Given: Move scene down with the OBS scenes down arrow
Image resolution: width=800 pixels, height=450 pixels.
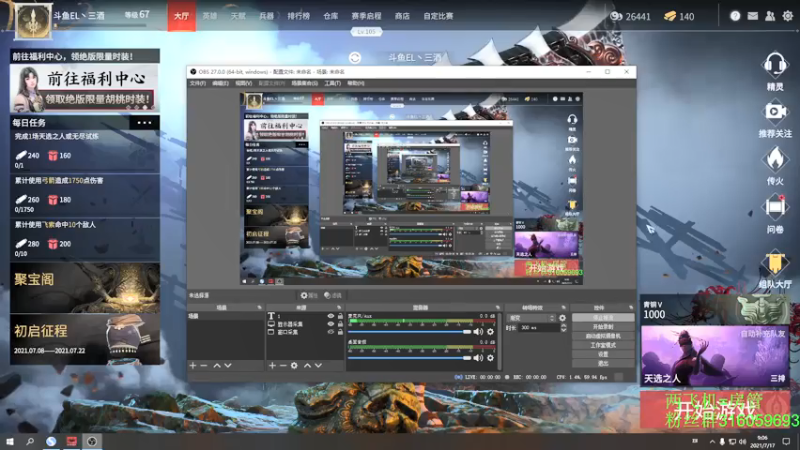Looking at the screenshot, I should coord(228,365).
